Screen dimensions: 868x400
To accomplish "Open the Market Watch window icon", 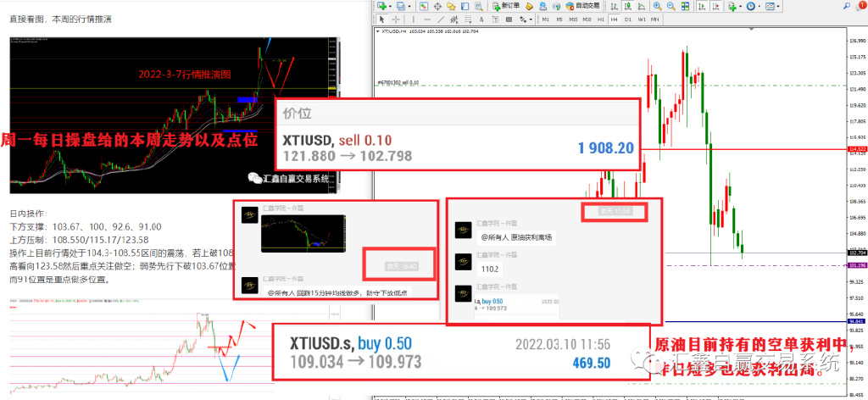I will coord(424,6).
